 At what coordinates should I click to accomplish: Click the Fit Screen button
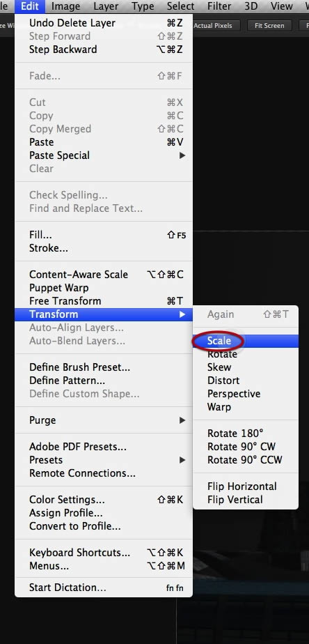[x=269, y=26]
